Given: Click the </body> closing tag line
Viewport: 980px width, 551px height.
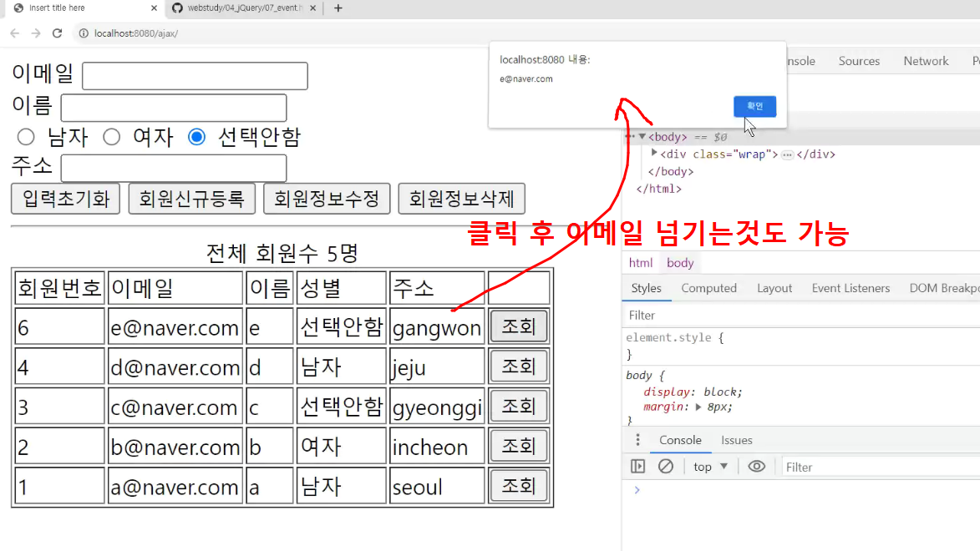Looking at the screenshot, I should click(671, 171).
